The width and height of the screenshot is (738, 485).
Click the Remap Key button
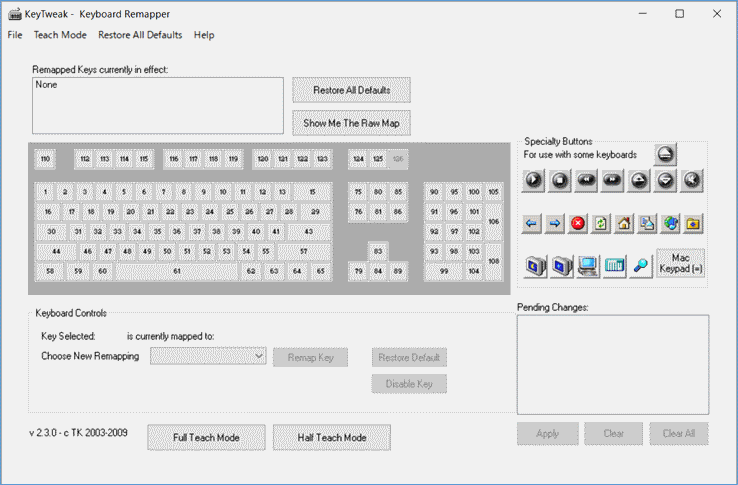pos(310,357)
